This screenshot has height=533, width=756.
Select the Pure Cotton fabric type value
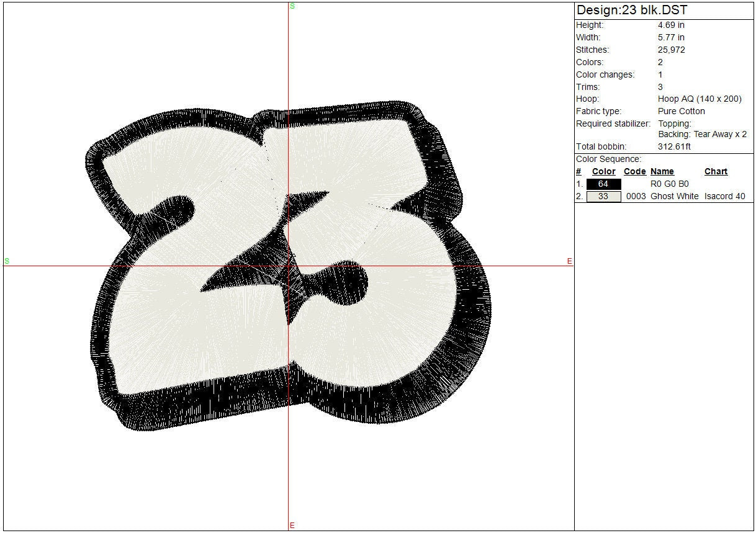point(682,112)
